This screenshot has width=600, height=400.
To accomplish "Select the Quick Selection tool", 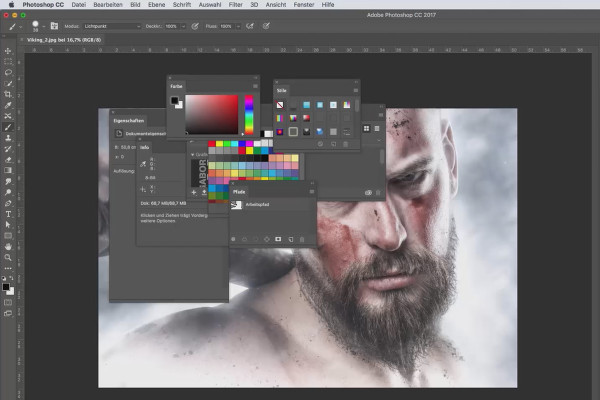I will tap(8, 83).
